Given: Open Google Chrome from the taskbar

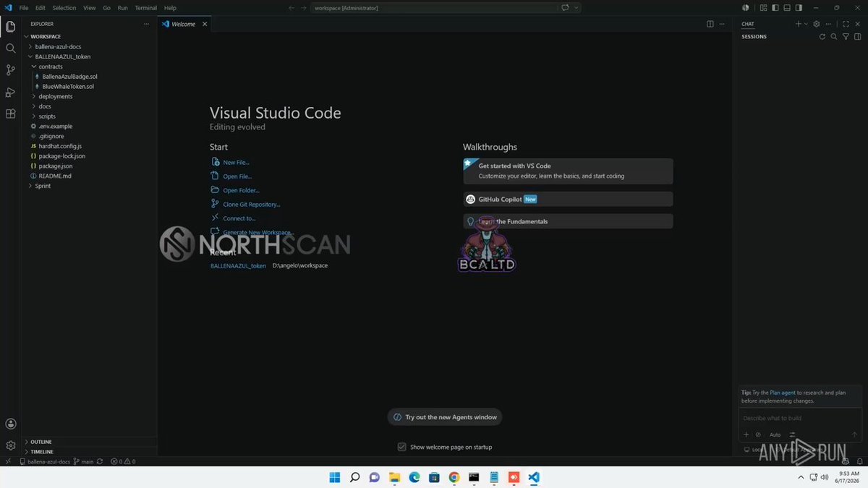Looking at the screenshot, I should [x=454, y=477].
